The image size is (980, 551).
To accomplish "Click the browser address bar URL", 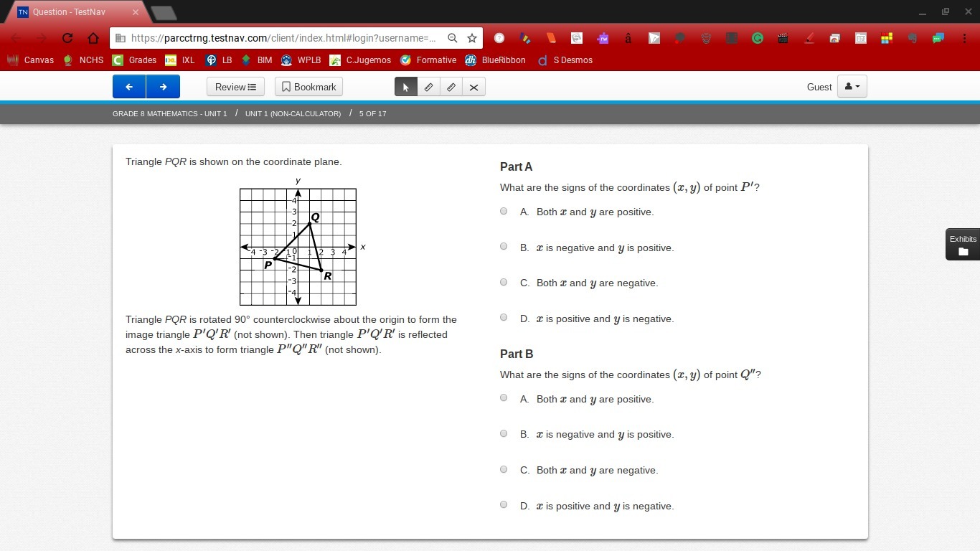I will point(283,38).
